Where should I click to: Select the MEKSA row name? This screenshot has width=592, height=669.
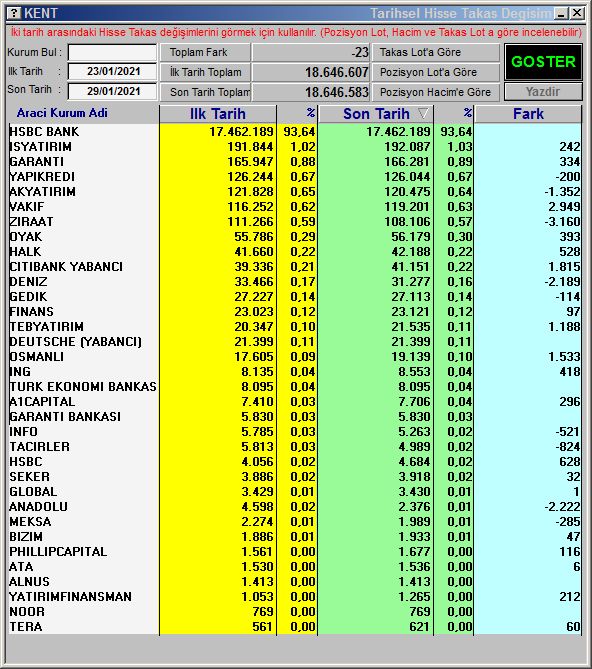(30, 521)
